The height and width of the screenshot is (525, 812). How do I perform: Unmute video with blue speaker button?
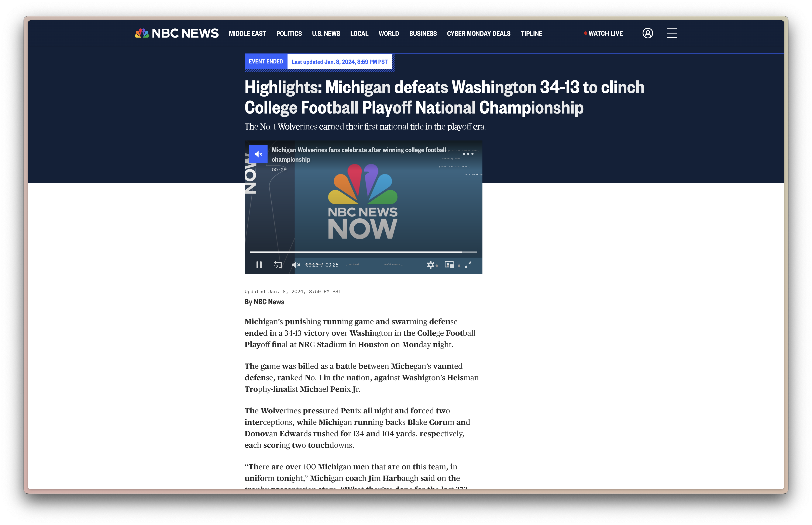258,154
